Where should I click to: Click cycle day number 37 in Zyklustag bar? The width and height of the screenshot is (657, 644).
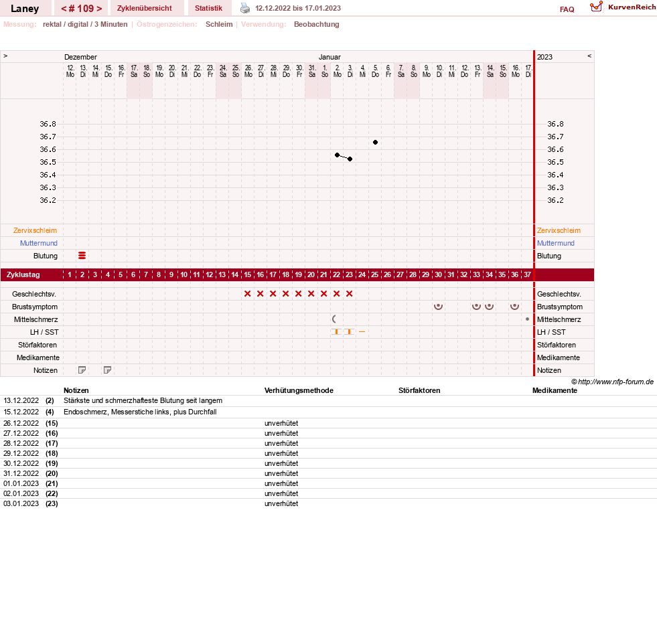coord(527,274)
